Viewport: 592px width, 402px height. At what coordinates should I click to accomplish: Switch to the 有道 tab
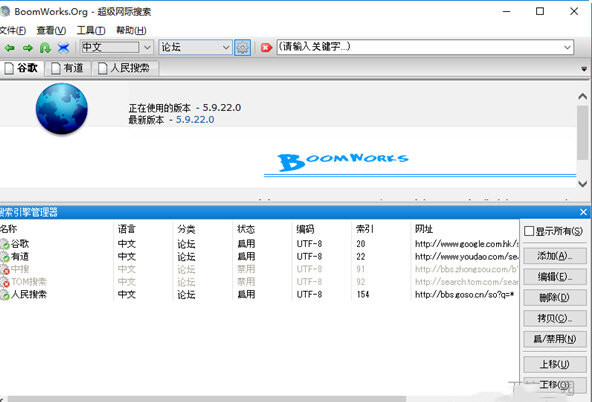coord(68,68)
